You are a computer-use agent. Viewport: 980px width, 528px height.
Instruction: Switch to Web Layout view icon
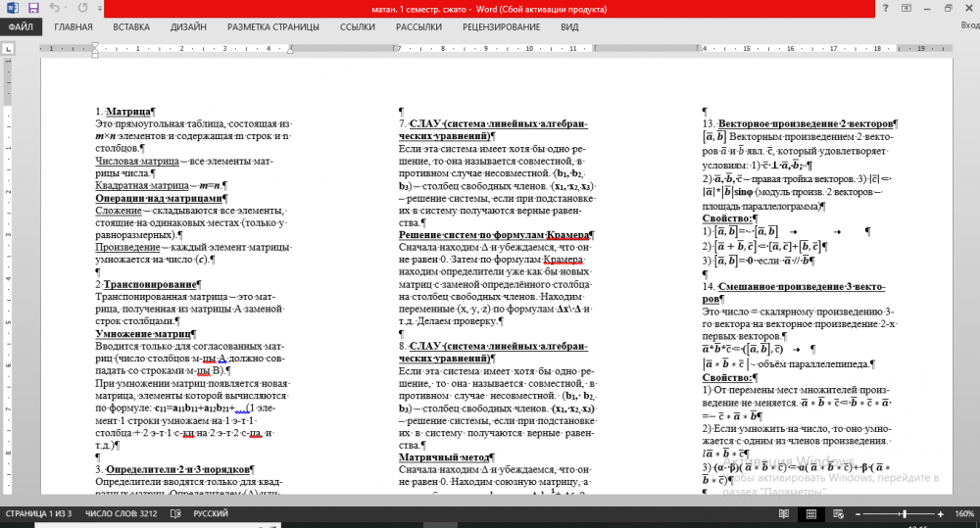[838, 513]
